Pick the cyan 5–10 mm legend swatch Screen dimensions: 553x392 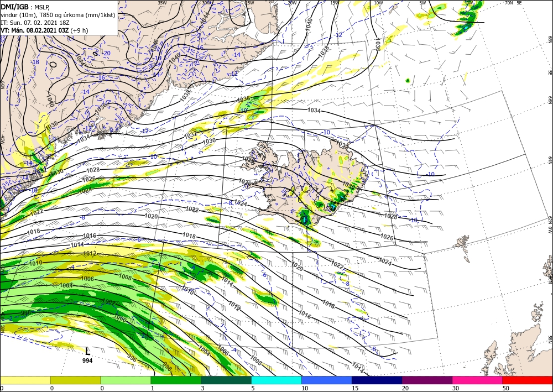pyautogui.click(x=276, y=380)
